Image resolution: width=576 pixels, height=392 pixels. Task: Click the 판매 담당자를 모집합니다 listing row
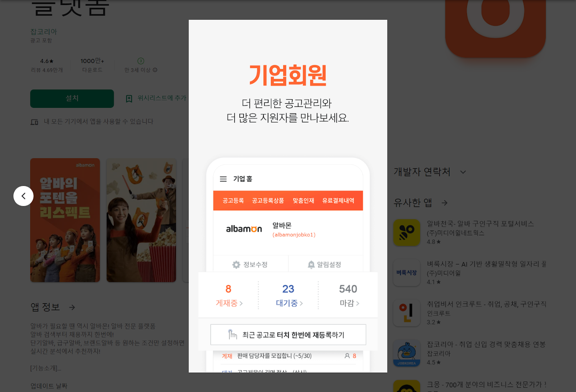tap(288, 356)
